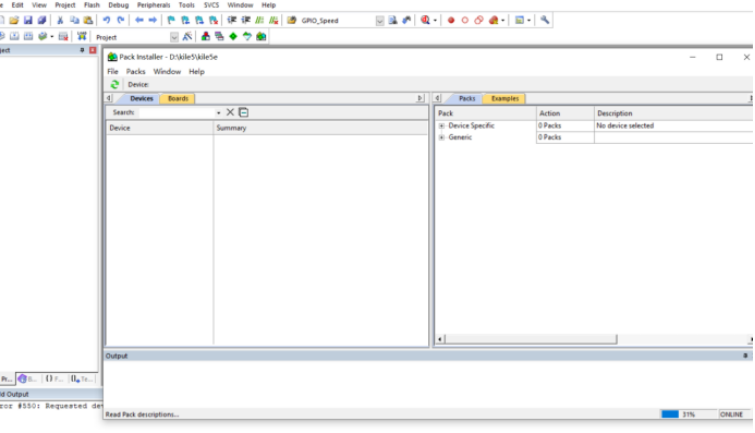755x433 pixels.
Task: Click the green diamond Run-Time Environment icon
Action: (x=233, y=37)
